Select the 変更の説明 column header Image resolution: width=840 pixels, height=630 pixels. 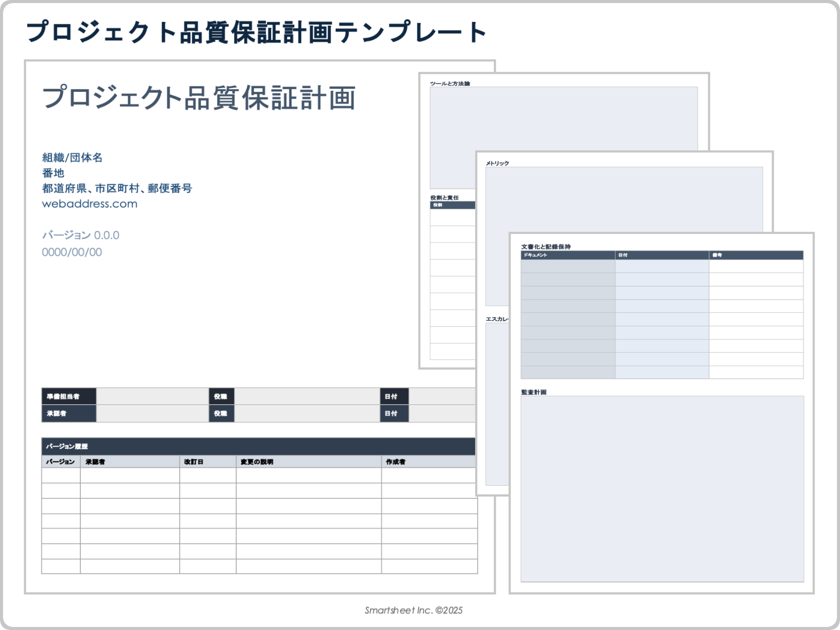(x=257, y=462)
